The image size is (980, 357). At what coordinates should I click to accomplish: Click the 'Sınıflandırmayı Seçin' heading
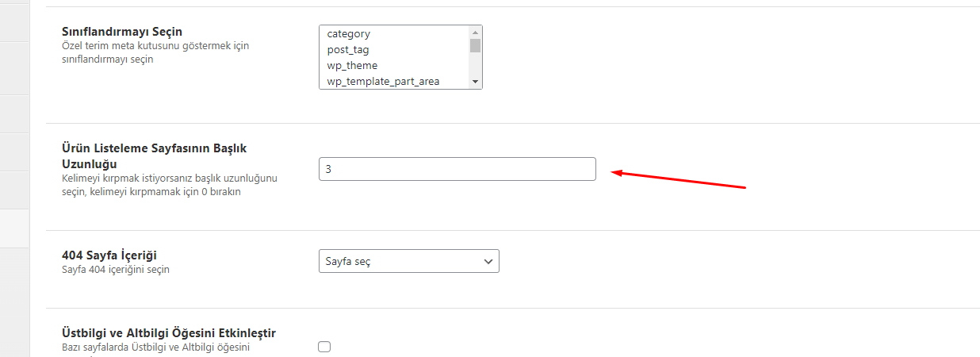[122, 32]
